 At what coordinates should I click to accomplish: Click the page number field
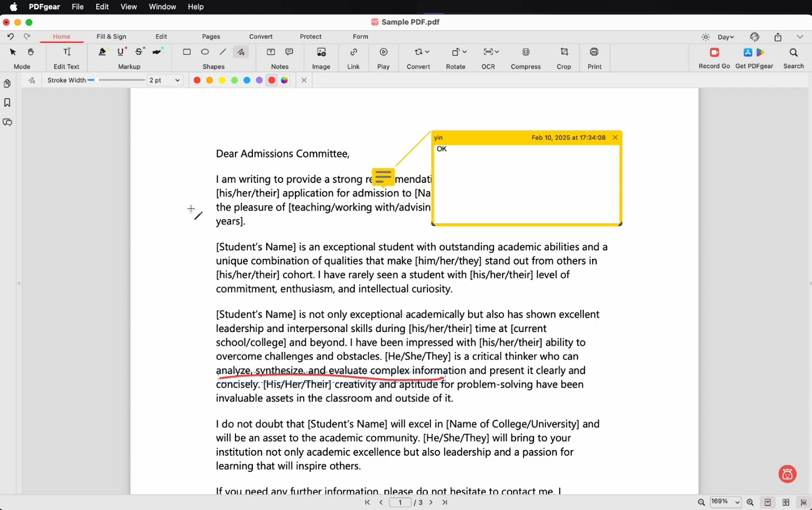[400, 502]
